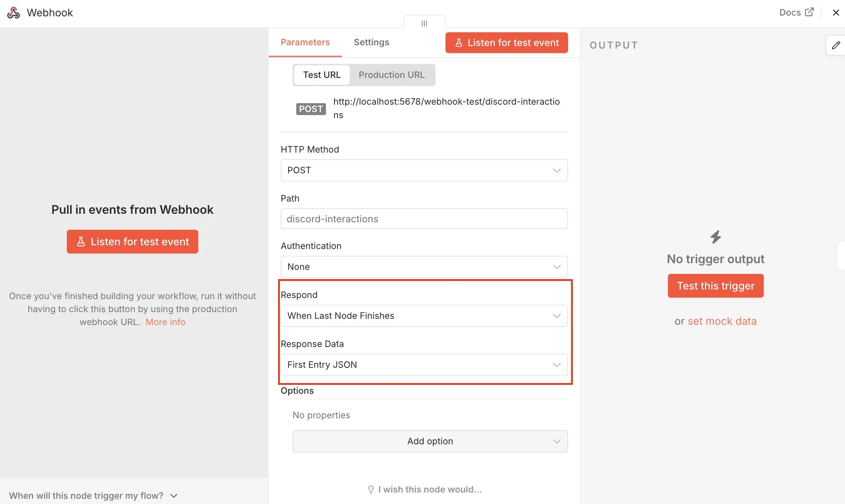Open the Authentication dropdown

pos(424,266)
